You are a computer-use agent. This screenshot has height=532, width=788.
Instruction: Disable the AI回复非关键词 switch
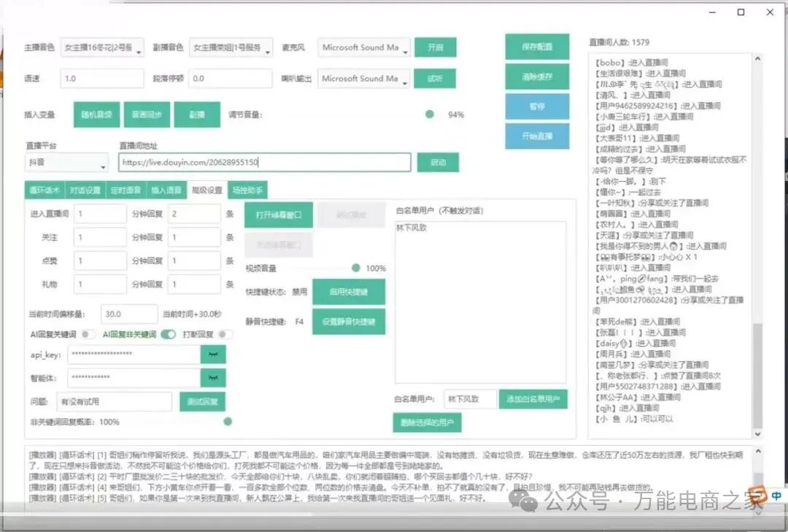(x=168, y=334)
